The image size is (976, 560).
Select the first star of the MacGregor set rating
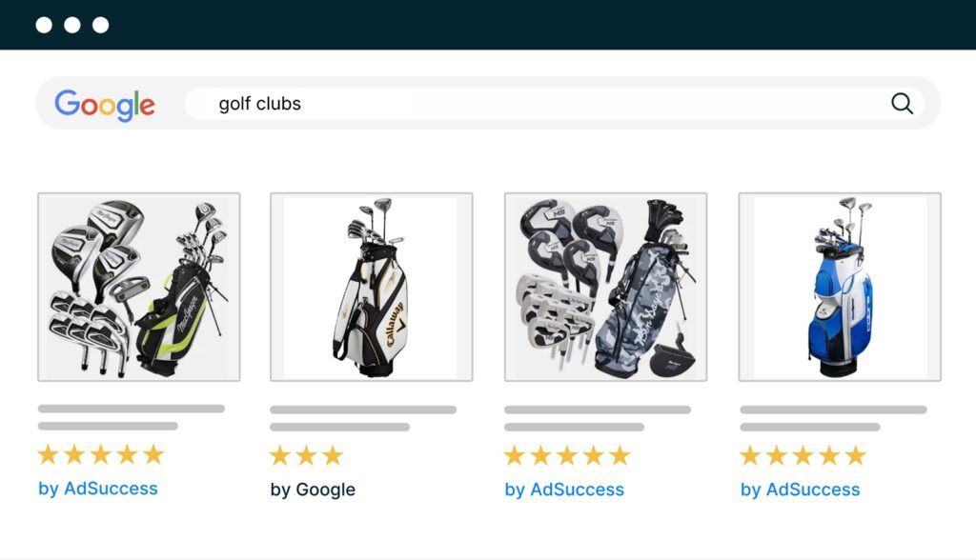[x=49, y=456]
